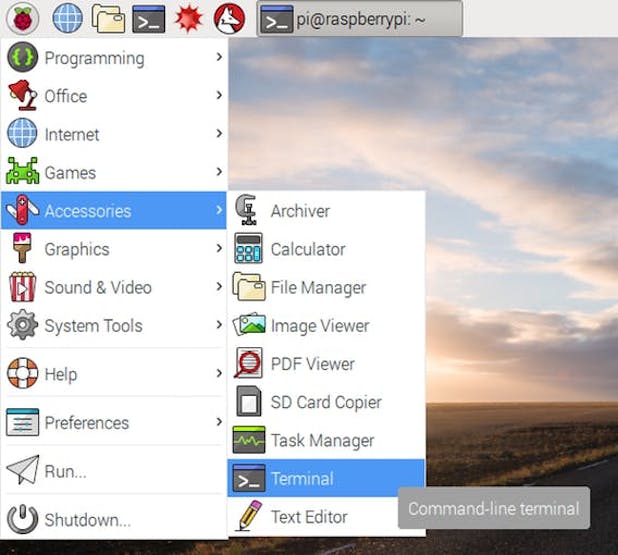Click the Terminal prompt icon in submenu

point(249,478)
